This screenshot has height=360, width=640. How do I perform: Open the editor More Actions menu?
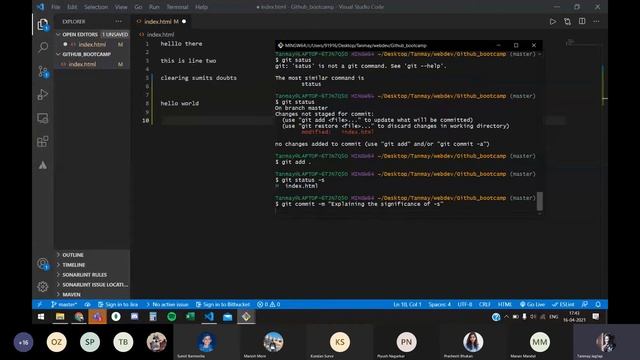[x=596, y=21]
